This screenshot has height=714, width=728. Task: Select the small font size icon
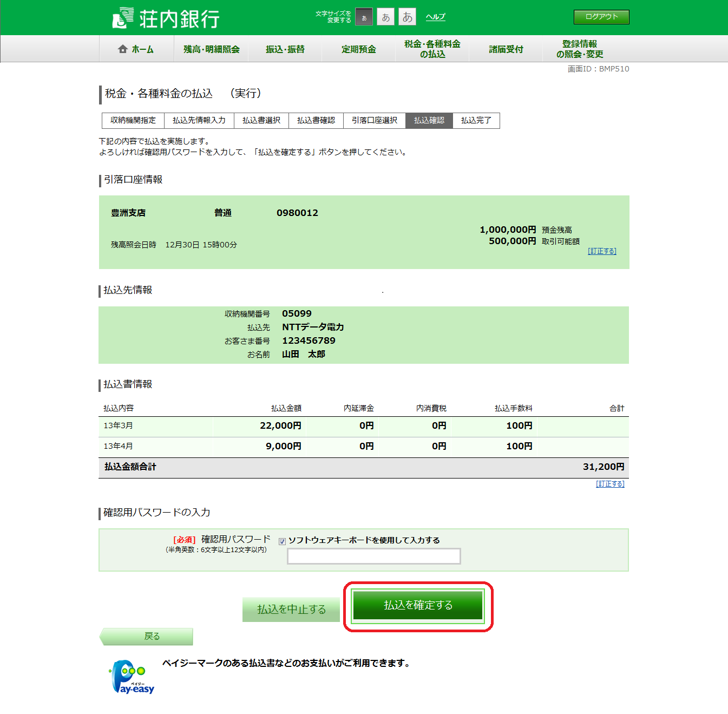(364, 17)
